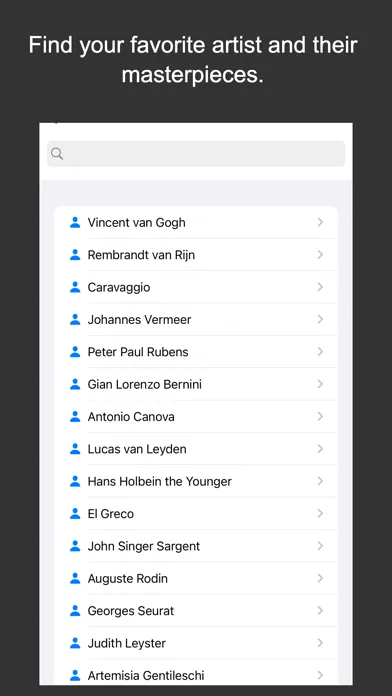Click person icon next to Judith Leyster
Screen dimensions: 392x696
[75, 643]
